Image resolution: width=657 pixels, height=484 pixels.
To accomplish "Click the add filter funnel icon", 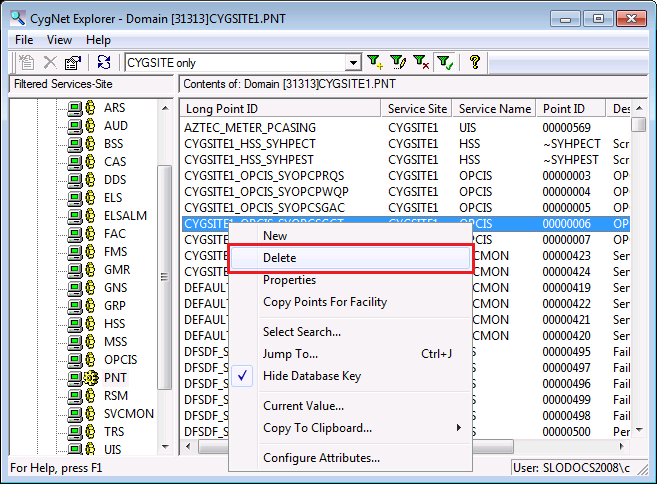I will tap(374, 62).
